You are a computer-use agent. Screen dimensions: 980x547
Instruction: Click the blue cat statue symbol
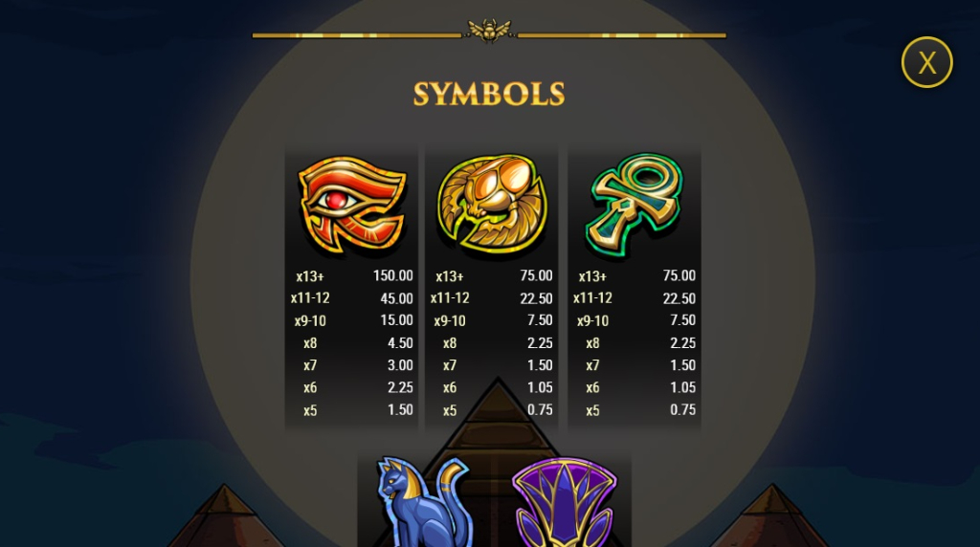click(x=422, y=502)
